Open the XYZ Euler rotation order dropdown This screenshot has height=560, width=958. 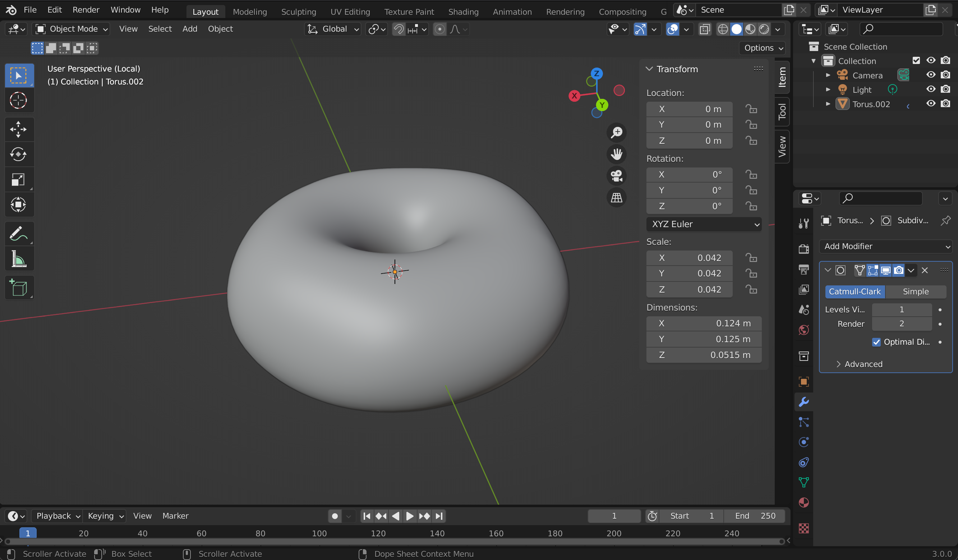pyautogui.click(x=704, y=224)
